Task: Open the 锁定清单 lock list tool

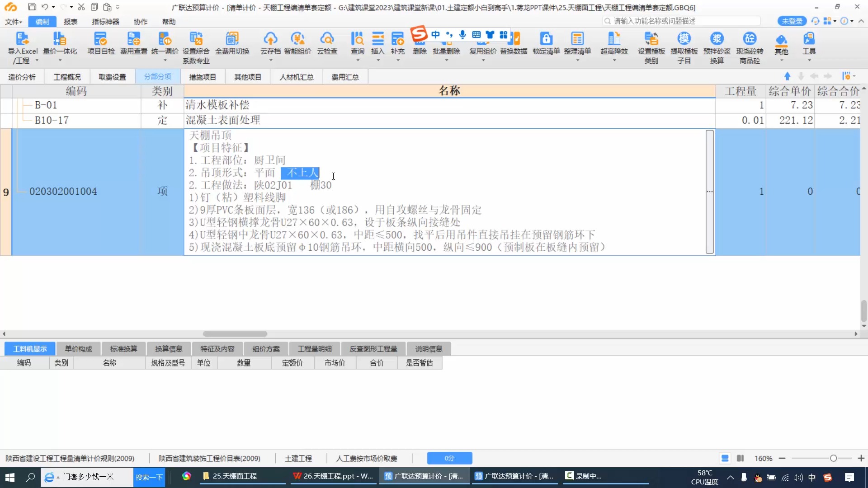Action: coord(546,45)
